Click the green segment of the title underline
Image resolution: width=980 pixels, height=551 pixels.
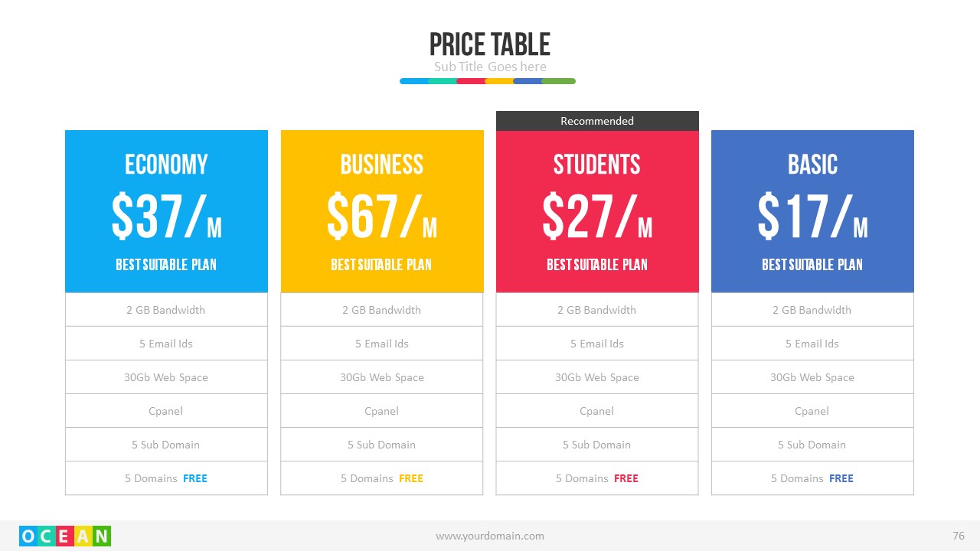559,81
